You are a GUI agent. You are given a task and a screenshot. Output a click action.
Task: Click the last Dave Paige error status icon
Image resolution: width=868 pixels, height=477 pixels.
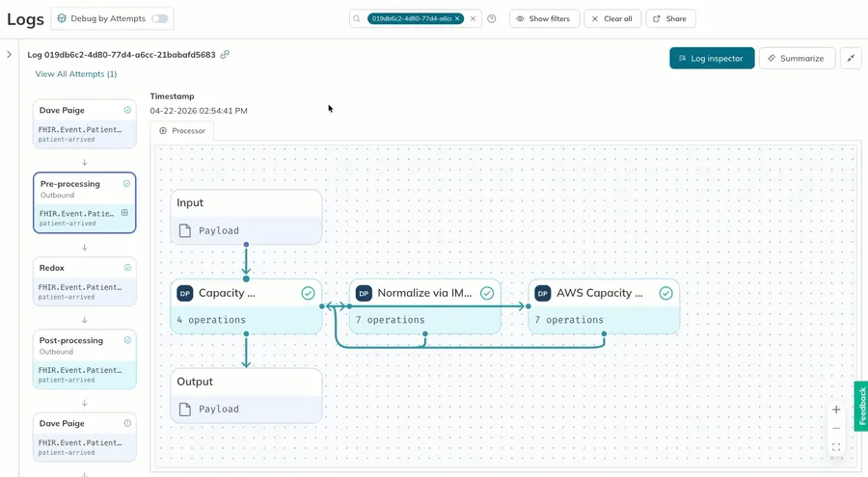(x=128, y=423)
